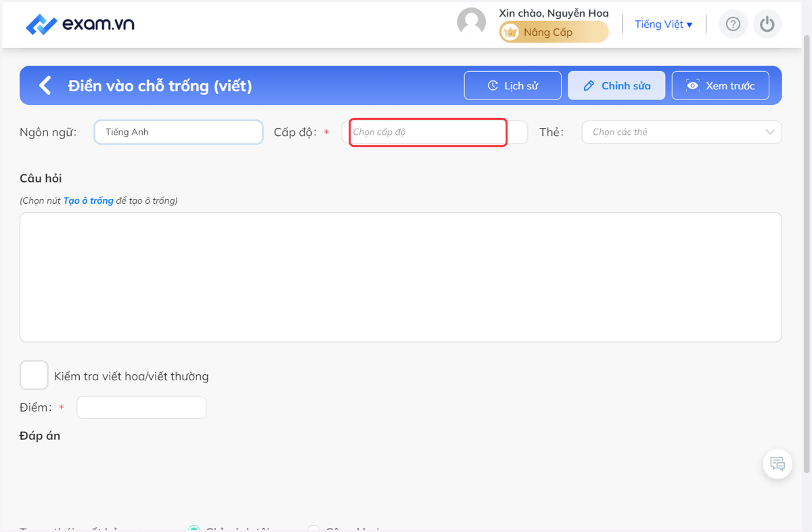Viewport: 812px width, 532px height.
Task: Click the Tạo ô trống link text
Action: coord(88,201)
